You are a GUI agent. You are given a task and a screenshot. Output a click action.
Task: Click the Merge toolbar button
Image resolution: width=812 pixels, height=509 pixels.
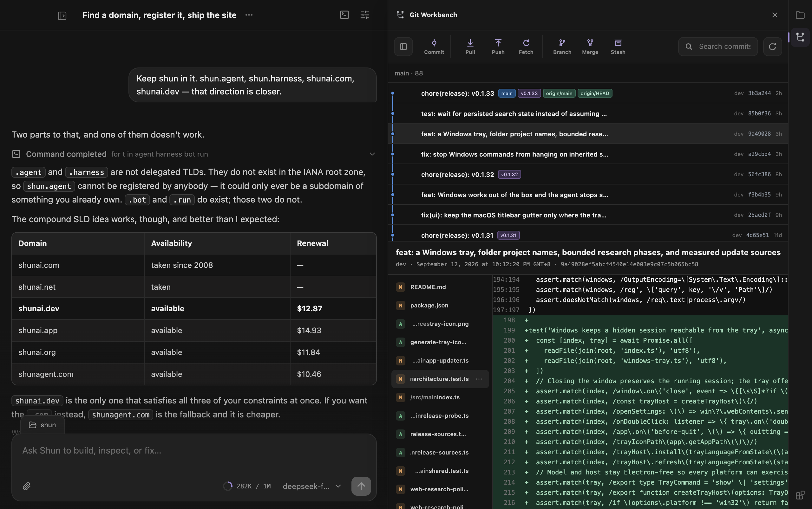point(590,47)
